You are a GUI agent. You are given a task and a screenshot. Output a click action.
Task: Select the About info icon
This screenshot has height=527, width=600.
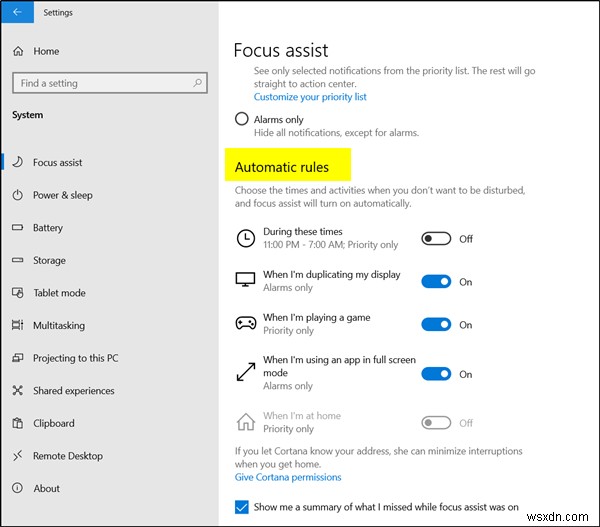[x=18, y=488]
